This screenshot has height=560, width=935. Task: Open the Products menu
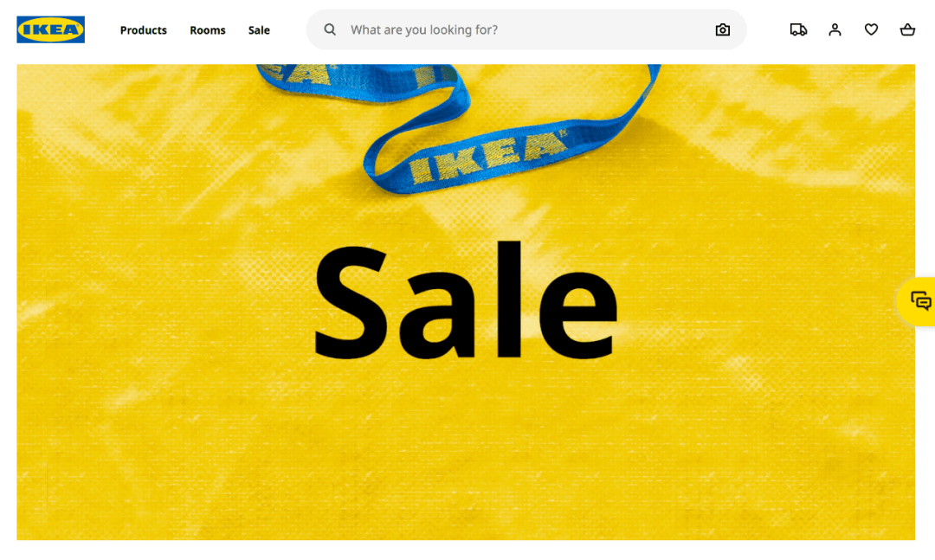click(143, 29)
